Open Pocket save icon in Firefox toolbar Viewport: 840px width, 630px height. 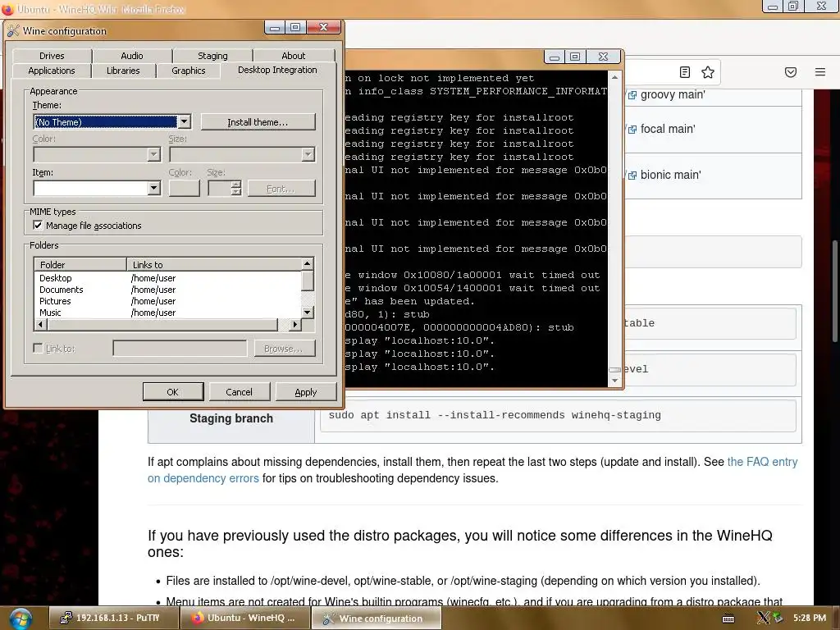point(790,72)
